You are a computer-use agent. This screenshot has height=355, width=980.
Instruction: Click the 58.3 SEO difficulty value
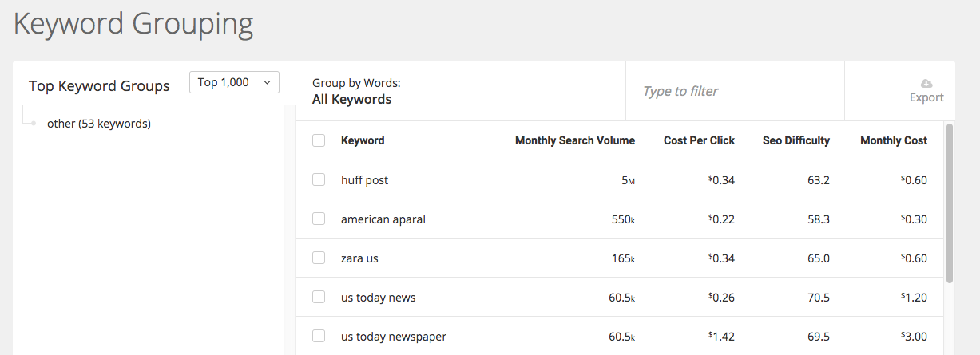point(819,219)
